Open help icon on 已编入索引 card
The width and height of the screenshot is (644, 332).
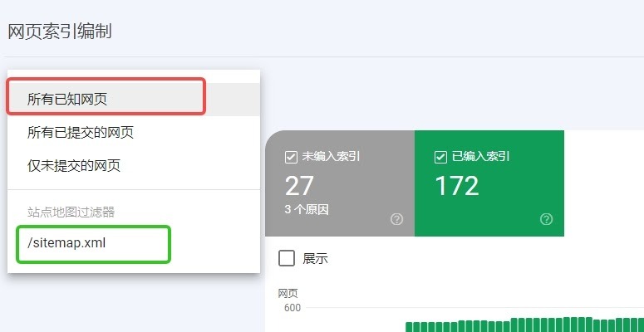pyautogui.click(x=546, y=220)
